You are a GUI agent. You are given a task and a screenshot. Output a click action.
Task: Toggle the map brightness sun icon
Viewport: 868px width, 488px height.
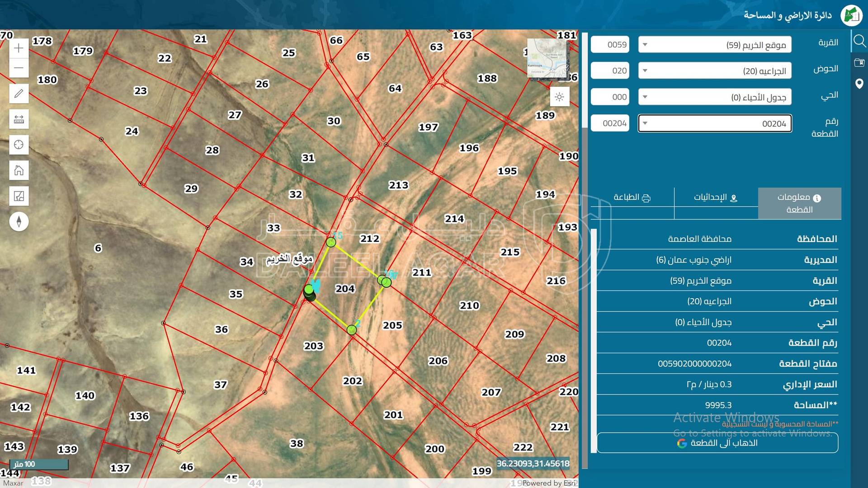pyautogui.click(x=559, y=97)
